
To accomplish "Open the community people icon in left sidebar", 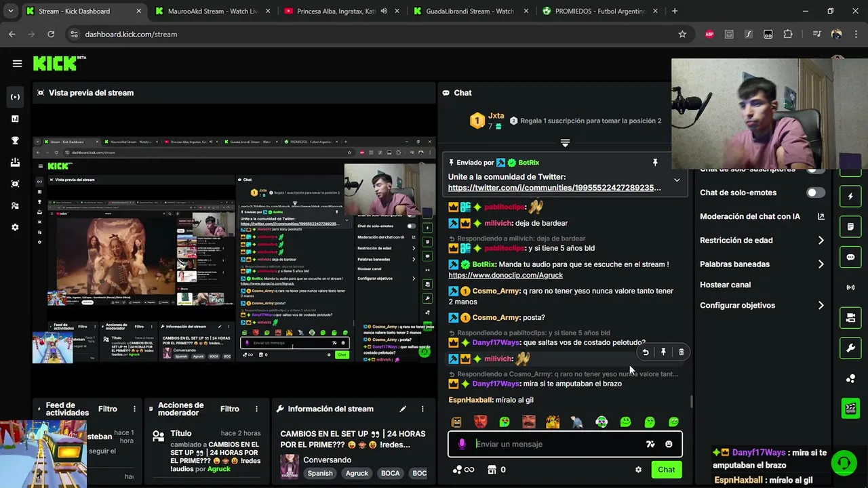I will pyautogui.click(x=15, y=205).
